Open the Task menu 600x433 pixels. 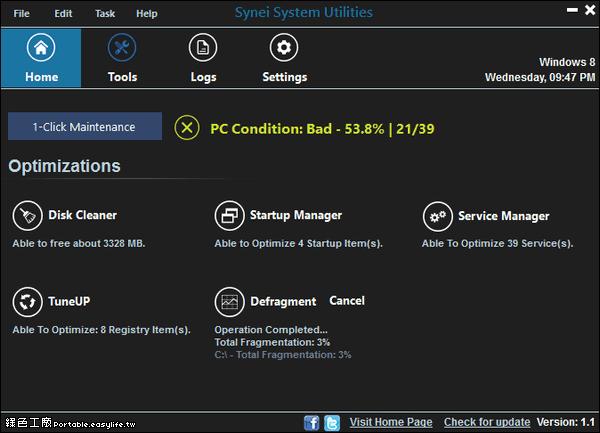[x=105, y=14]
